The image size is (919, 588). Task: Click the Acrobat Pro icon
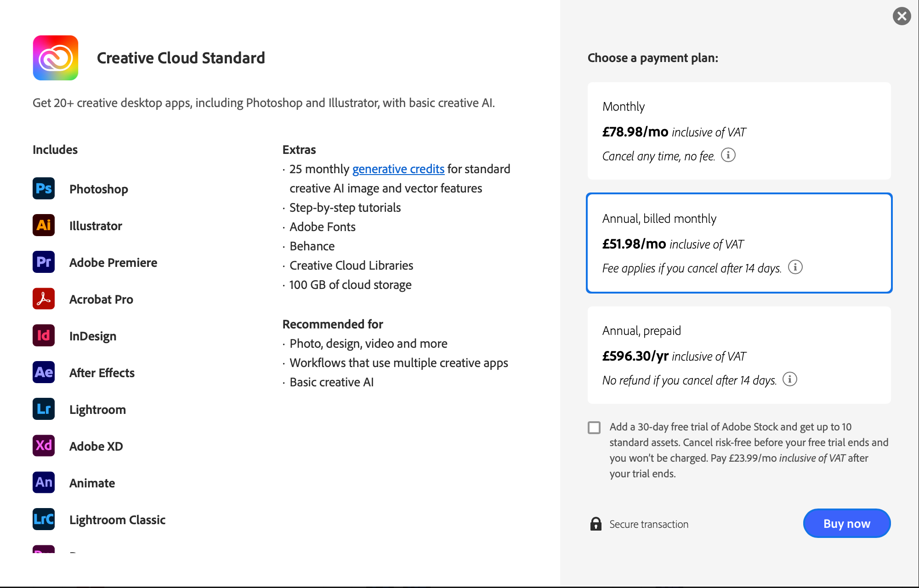(44, 299)
